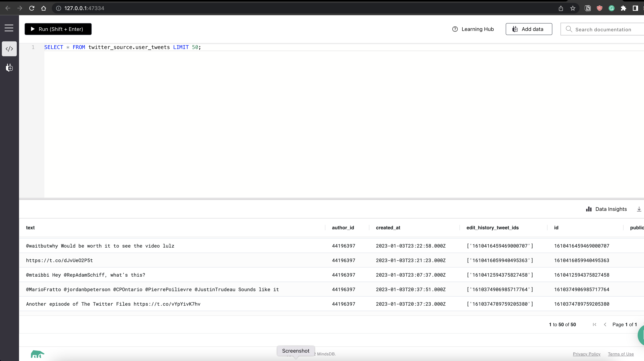
Task: Run the SQL query
Action: click(x=58, y=29)
